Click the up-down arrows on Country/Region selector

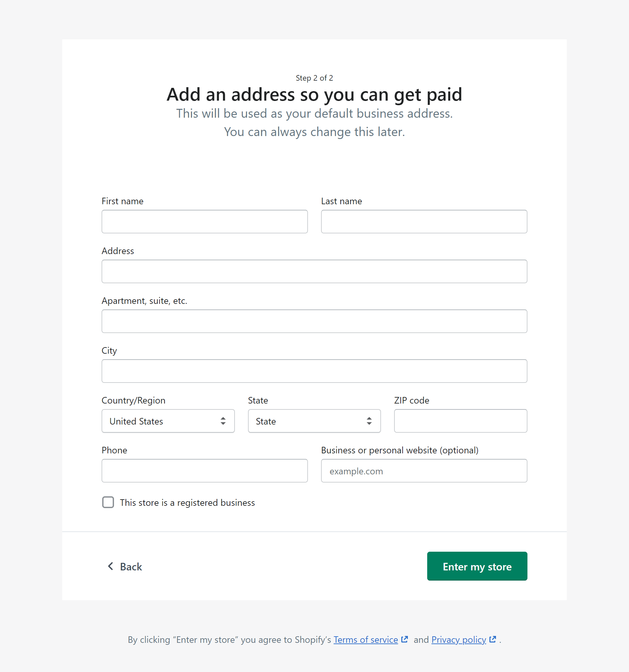tap(223, 421)
